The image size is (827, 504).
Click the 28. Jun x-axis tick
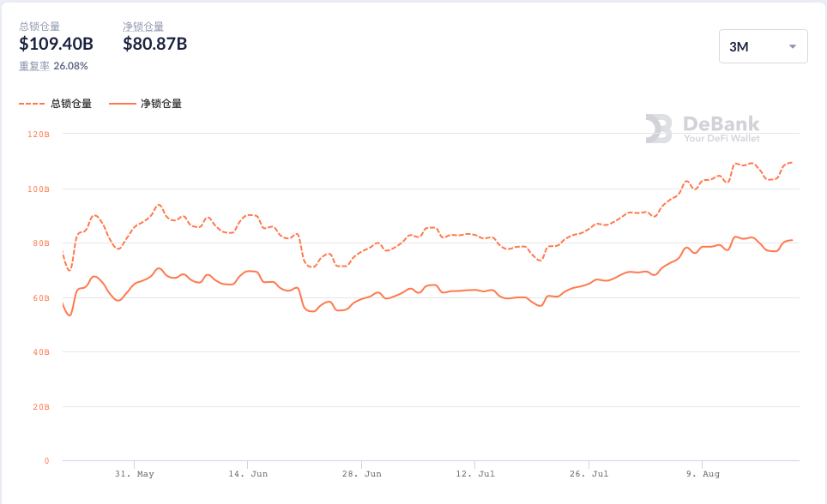point(362,474)
